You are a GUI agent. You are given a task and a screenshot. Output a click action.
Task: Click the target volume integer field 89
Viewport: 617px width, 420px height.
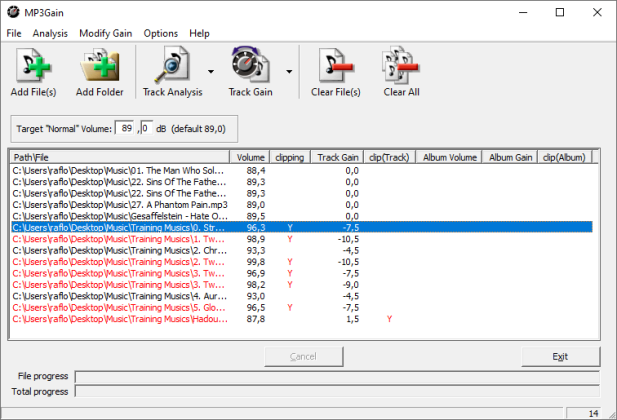click(125, 128)
